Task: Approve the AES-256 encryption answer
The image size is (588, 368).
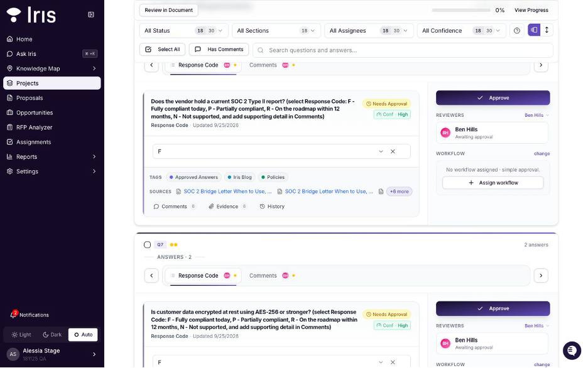Action: click(x=493, y=309)
